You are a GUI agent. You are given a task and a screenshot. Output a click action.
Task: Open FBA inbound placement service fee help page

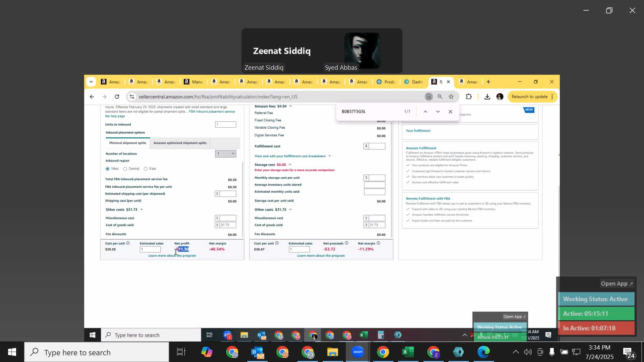pyautogui.click(x=170, y=114)
